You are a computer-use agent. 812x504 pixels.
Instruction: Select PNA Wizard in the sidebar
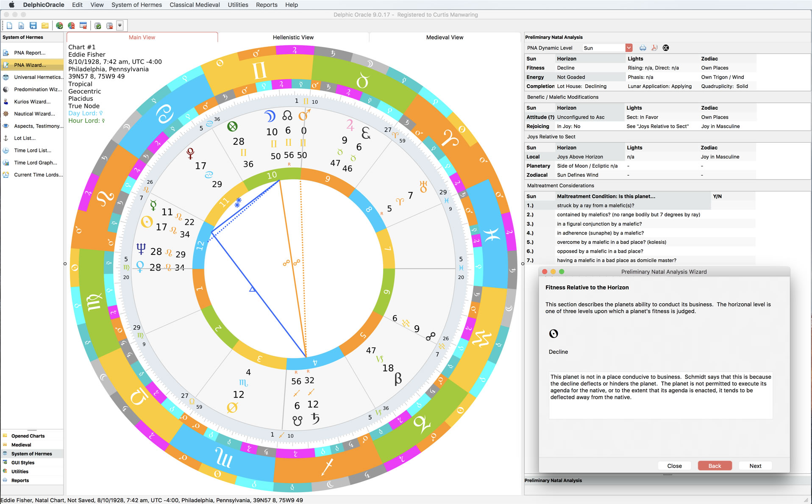pyautogui.click(x=32, y=65)
